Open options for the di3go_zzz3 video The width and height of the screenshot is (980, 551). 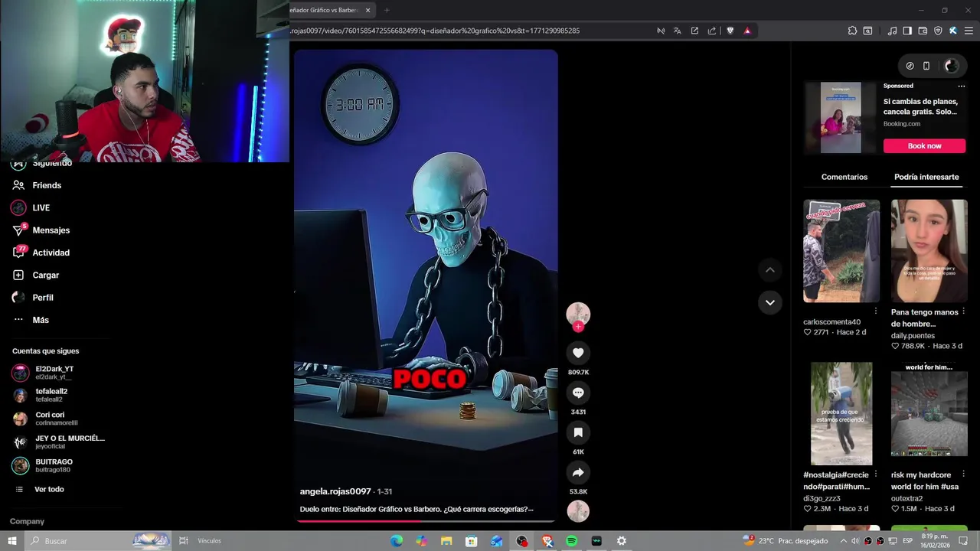(x=876, y=474)
